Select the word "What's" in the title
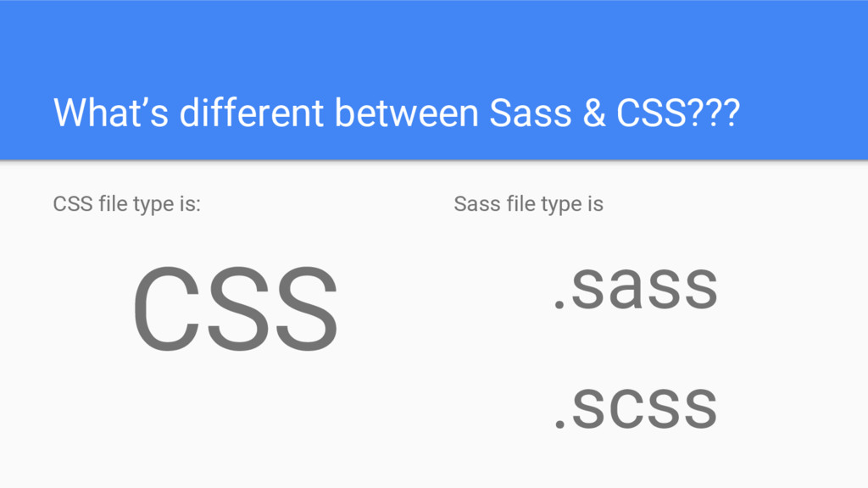 tap(111, 113)
